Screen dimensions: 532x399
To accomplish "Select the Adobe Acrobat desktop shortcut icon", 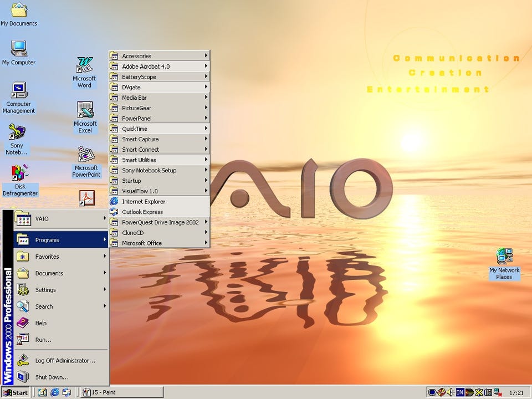I will [87, 198].
